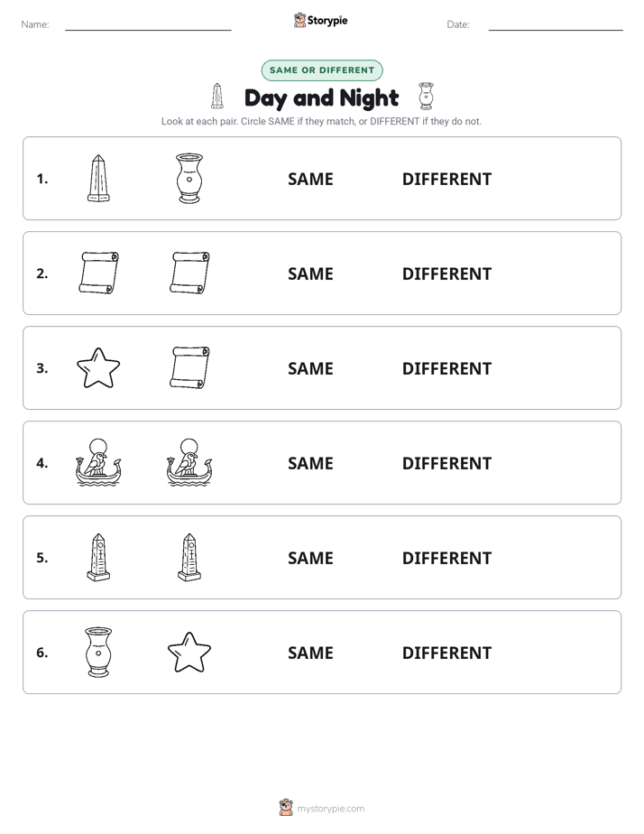Click the Storypie bear logo at top
Image resolution: width=644 pixels, height=834 pixels.
point(299,20)
